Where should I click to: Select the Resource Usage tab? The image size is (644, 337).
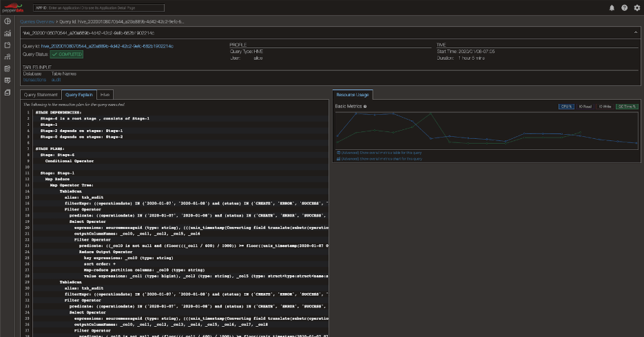tap(353, 95)
